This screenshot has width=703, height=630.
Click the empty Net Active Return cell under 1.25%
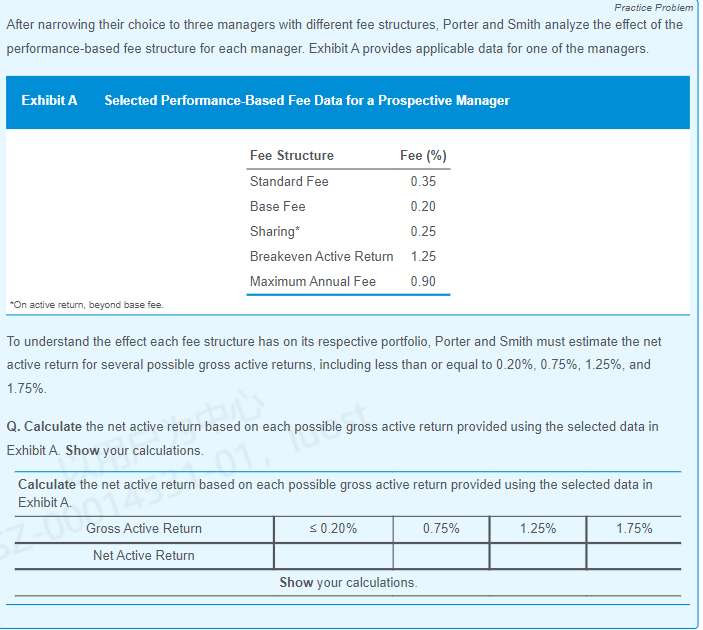tap(537, 556)
